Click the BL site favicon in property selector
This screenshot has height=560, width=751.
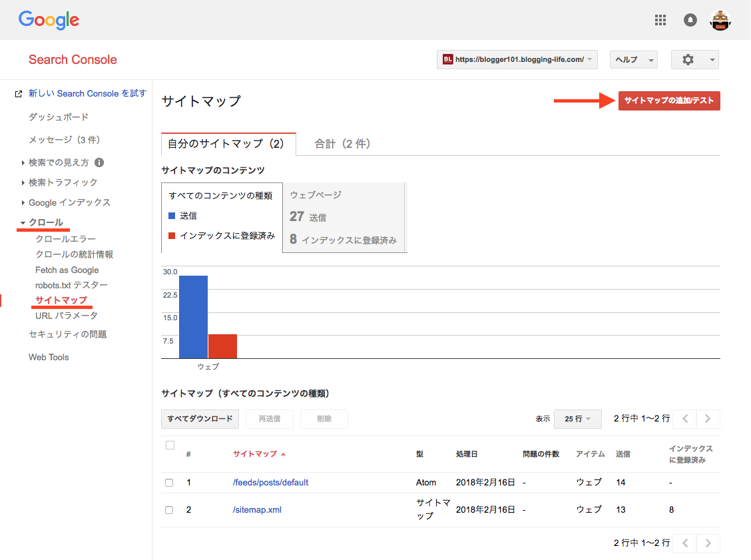tap(447, 59)
